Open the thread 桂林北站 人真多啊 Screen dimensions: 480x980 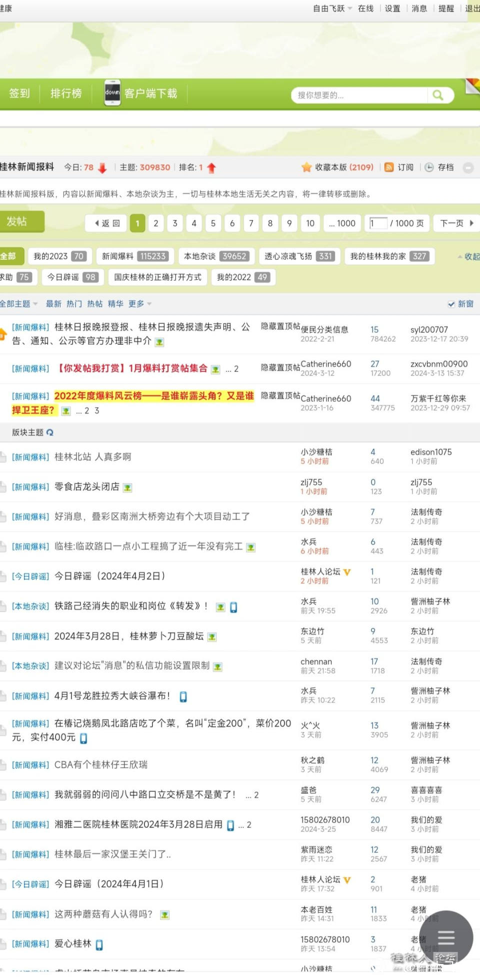pos(92,457)
